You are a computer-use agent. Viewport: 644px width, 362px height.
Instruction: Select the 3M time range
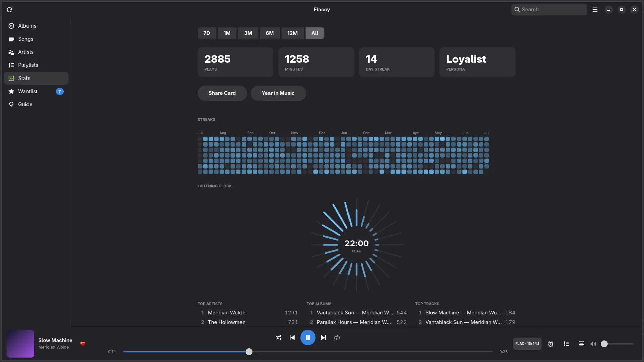click(x=248, y=33)
